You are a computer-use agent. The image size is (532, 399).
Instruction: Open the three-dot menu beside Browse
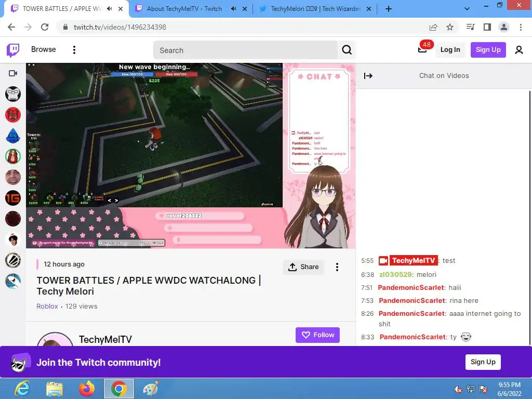(74, 50)
